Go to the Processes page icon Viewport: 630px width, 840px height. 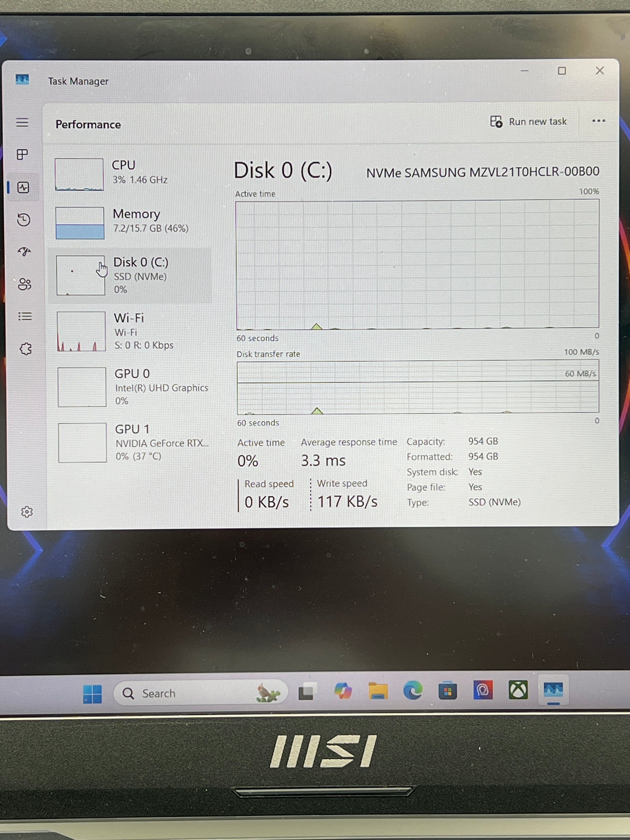(x=22, y=155)
